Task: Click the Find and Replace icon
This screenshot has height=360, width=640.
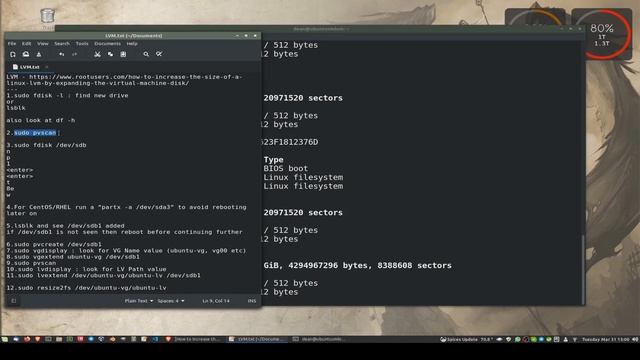Action: click(x=159, y=54)
